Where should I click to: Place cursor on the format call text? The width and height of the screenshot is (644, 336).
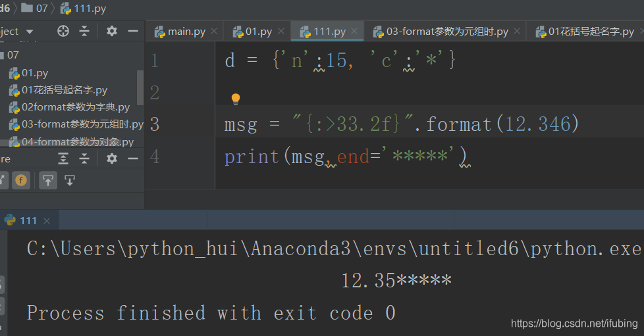coord(459,124)
